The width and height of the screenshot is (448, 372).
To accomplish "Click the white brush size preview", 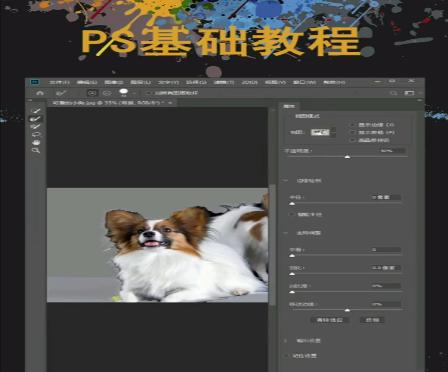I will click(x=124, y=92).
